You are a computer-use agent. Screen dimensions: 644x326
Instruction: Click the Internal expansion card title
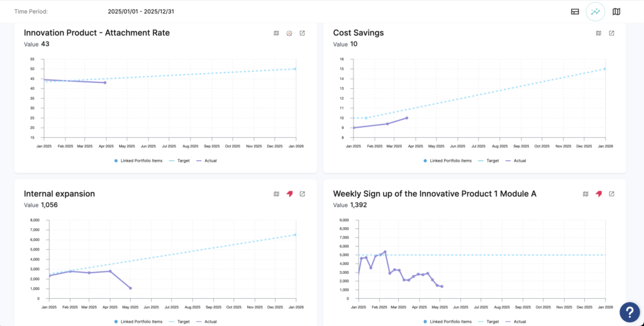(59, 194)
